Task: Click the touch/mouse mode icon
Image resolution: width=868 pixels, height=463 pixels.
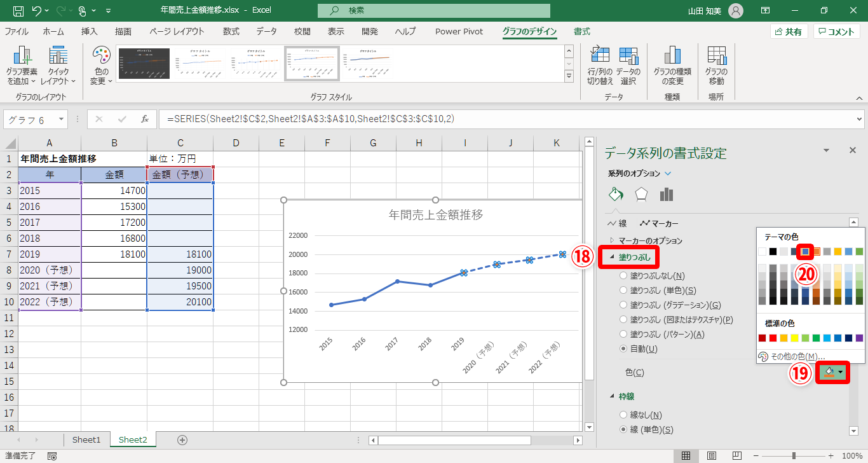Action: [83, 11]
